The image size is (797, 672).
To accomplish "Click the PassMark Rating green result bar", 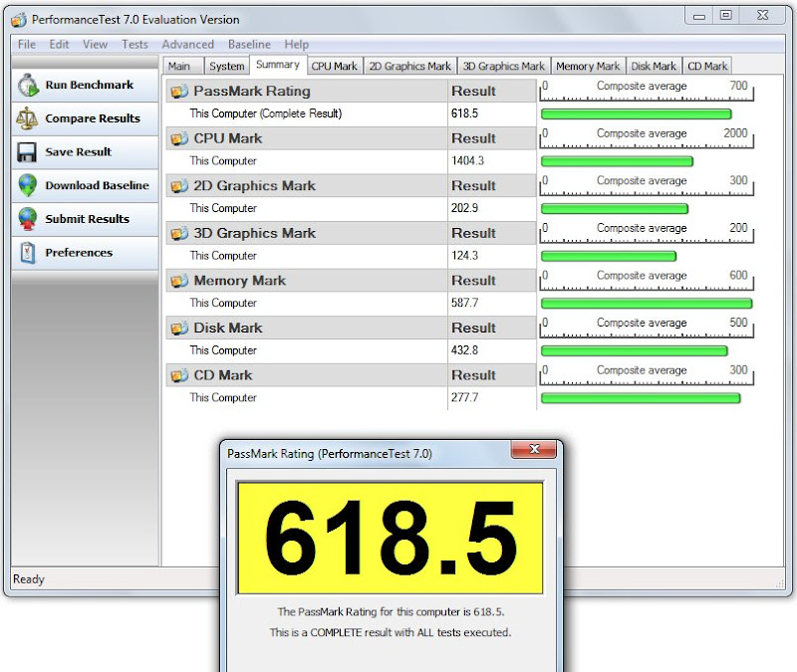I will click(636, 114).
